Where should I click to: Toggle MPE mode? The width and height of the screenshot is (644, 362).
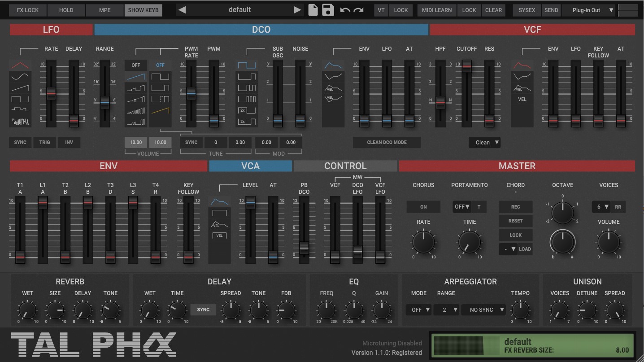coord(104,10)
